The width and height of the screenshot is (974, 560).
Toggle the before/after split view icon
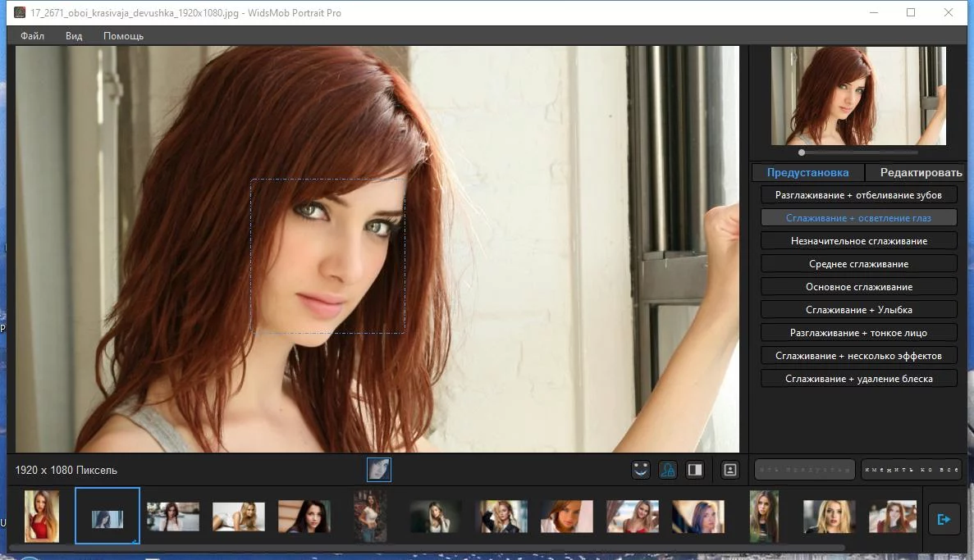695,470
